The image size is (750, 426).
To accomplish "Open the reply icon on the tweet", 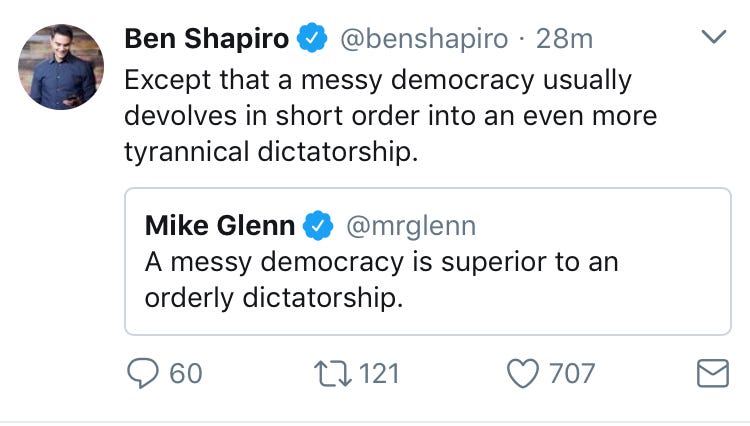I will click(142, 374).
